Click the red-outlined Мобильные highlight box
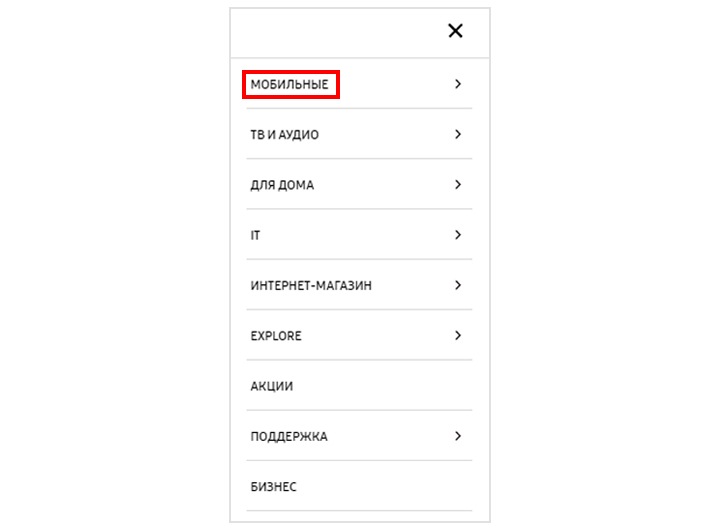 click(291, 85)
